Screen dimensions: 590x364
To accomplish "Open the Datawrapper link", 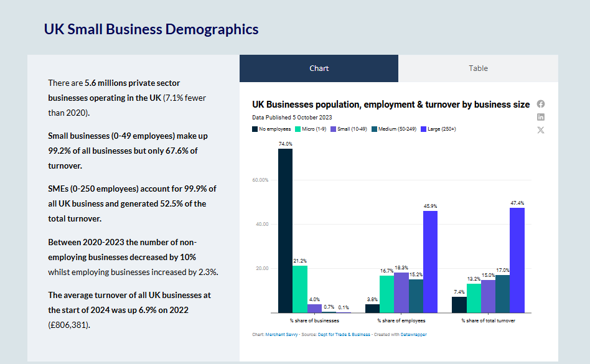I will (x=413, y=334).
